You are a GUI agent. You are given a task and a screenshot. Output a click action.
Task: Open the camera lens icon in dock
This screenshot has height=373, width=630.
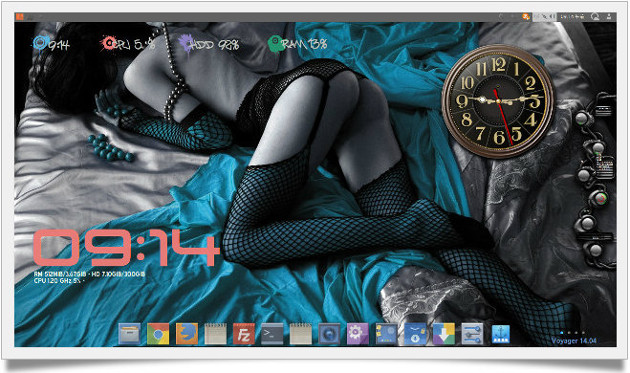pyautogui.click(x=329, y=334)
